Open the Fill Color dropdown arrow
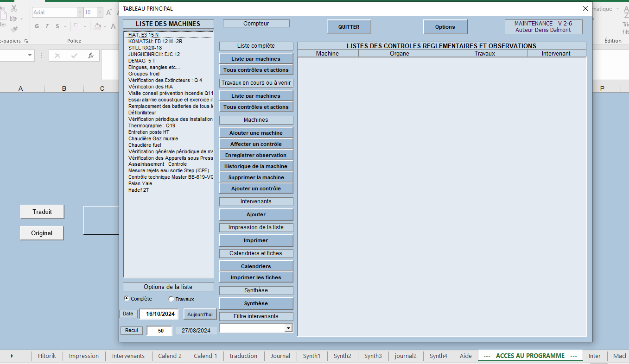 (105, 26)
